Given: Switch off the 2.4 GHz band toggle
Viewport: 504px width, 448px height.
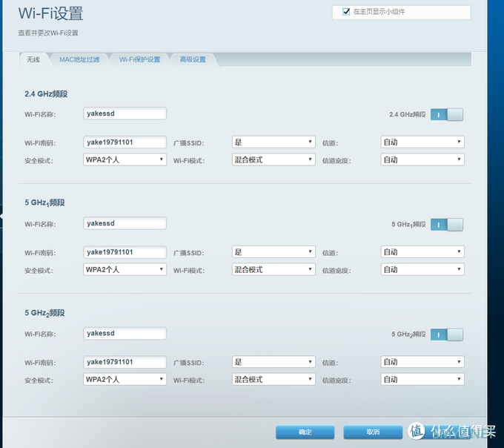Looking at the screenshot, I should [x=447, y=114].
